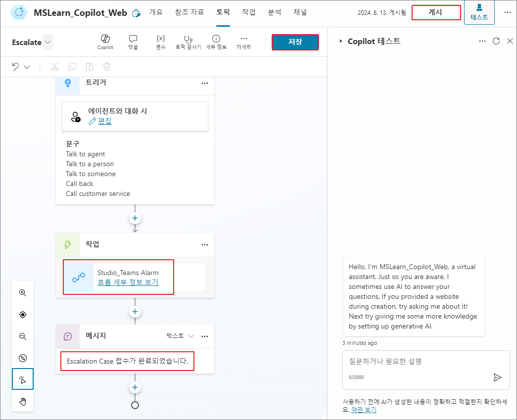Go to the 개요 tab

[x=156, y=12]
